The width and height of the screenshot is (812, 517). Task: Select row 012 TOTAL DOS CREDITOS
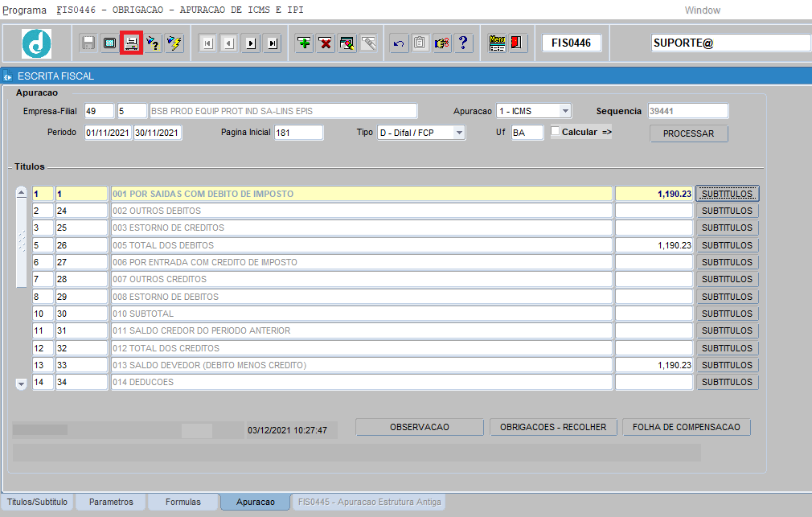(362, 348)
